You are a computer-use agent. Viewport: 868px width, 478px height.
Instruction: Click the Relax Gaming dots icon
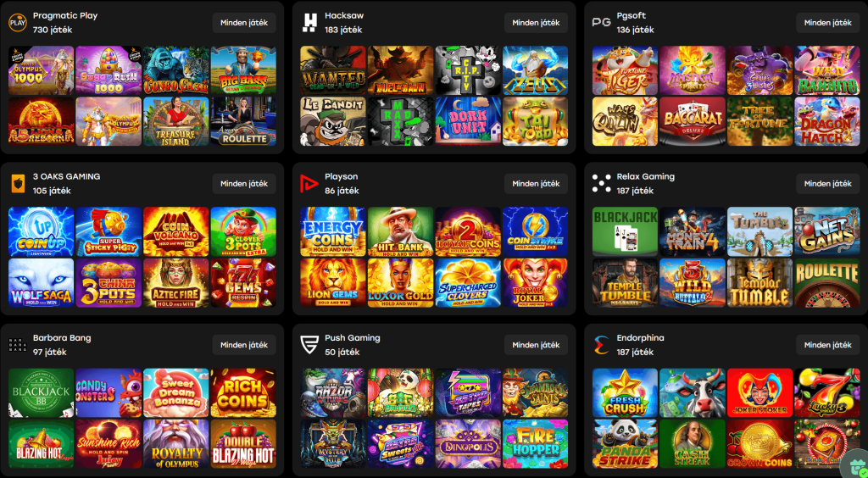pyautogui.click(x=601, y=184)
